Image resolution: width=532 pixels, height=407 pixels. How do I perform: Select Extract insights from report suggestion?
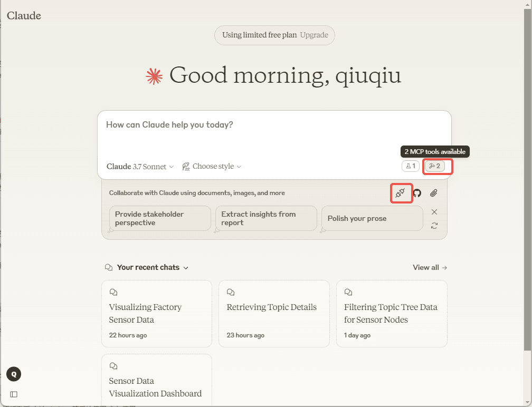267,219
